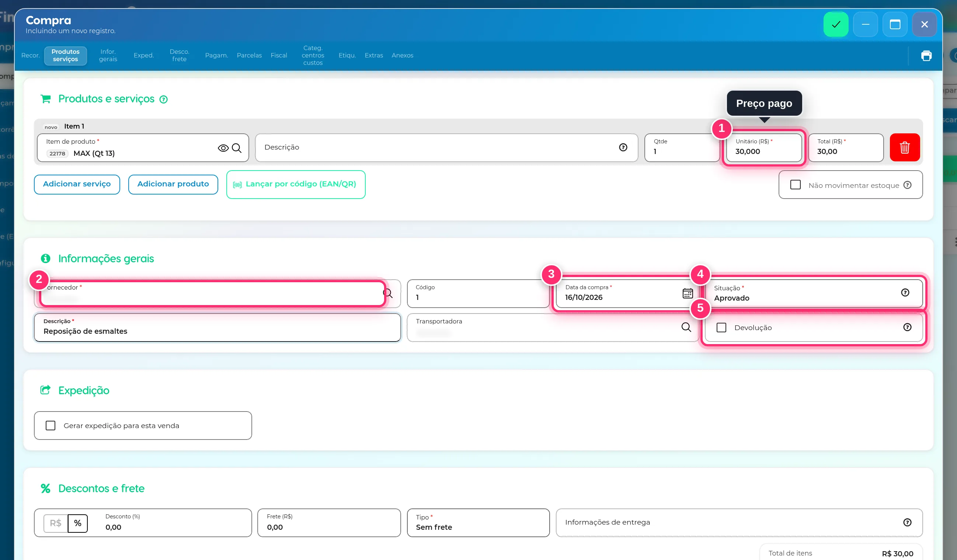Screen dimensions: 957x560
Task: Focus the Total (R$) field
Action: pyautogui.click(x=846, y=147)
